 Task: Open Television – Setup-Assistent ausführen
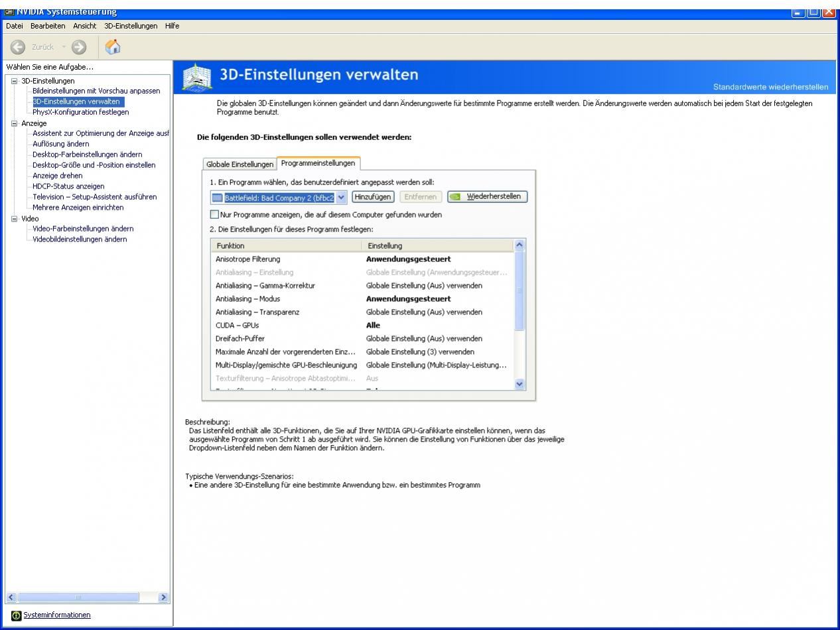95,197
